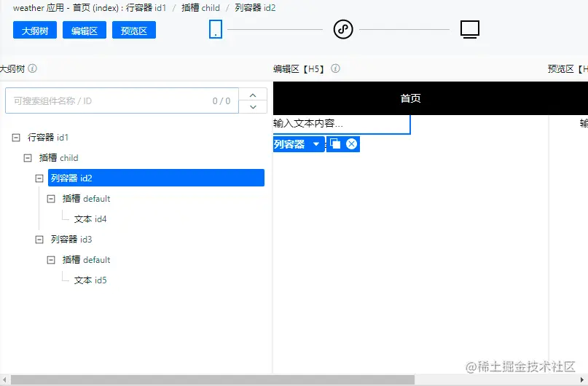
Task: Toggle the 大纲树 panel button
Action: 35,30
